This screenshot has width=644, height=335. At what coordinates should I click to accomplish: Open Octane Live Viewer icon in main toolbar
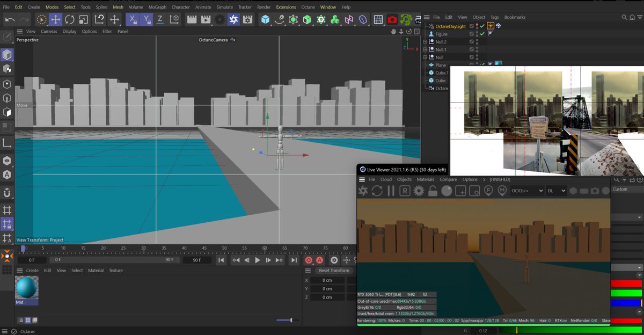[x=233, y=19]
